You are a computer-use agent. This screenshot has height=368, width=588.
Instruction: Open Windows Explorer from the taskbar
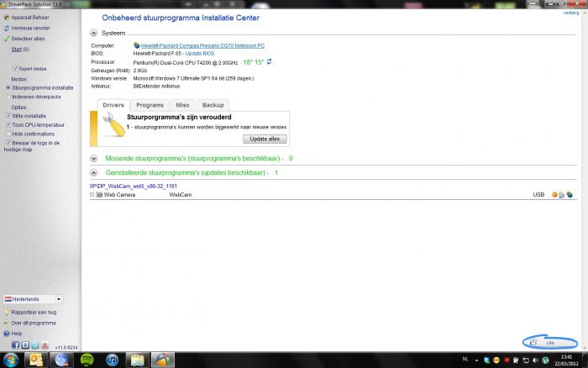[137, 360]
